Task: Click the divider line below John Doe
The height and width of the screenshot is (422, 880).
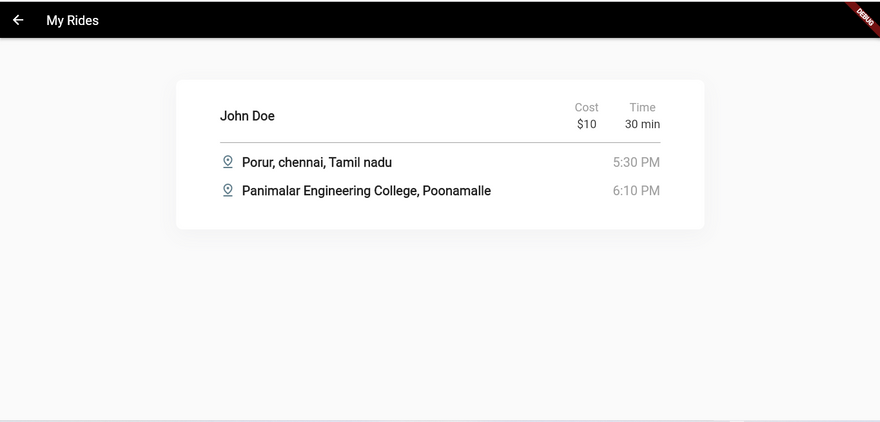Action: pyautogui.click(x=440, y=143)
